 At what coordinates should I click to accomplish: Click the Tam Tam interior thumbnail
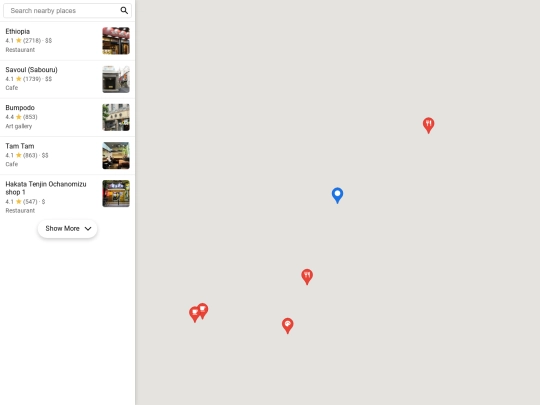(x=116, y=156)
